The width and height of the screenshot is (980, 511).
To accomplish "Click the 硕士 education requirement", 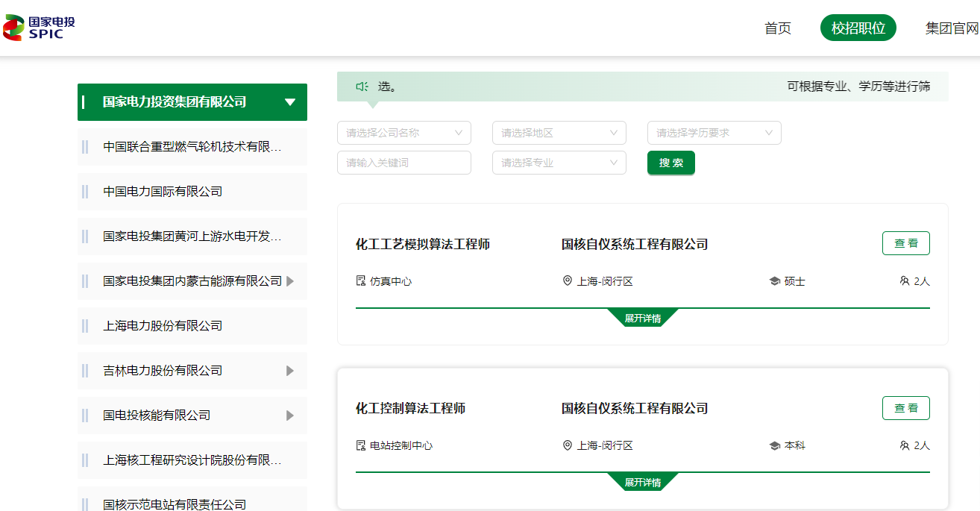I will click(x=795, y=281).
